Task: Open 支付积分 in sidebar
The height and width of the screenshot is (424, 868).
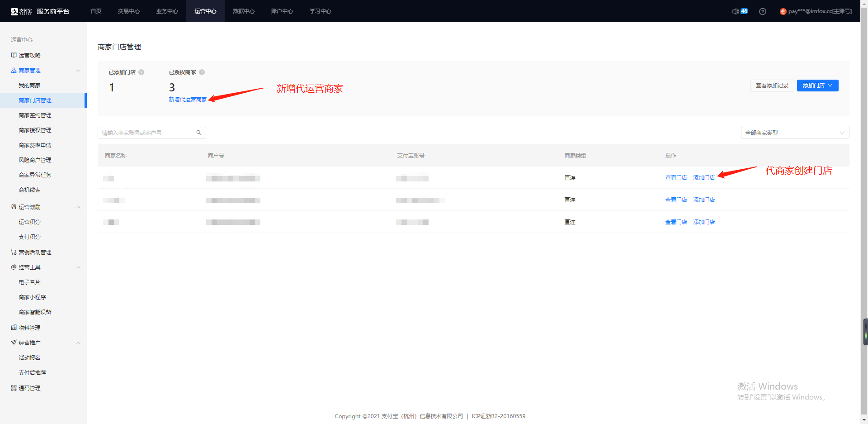Action: (29, 237)
